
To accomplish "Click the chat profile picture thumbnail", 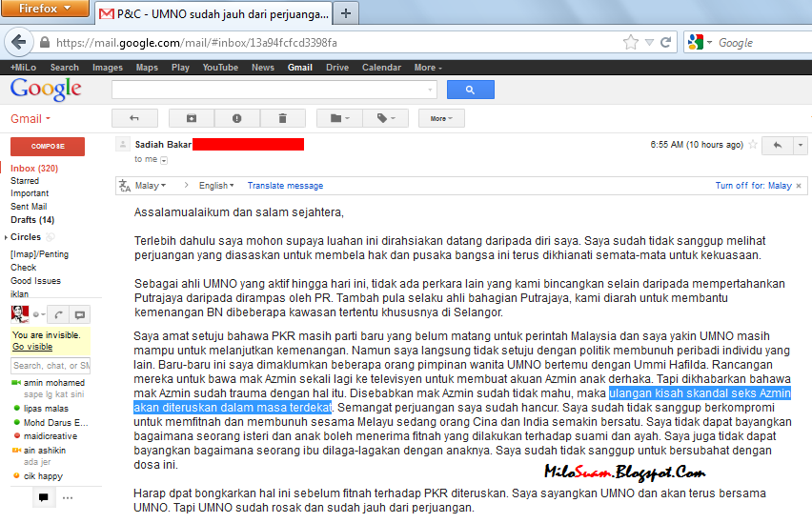I will click(20, 313).
